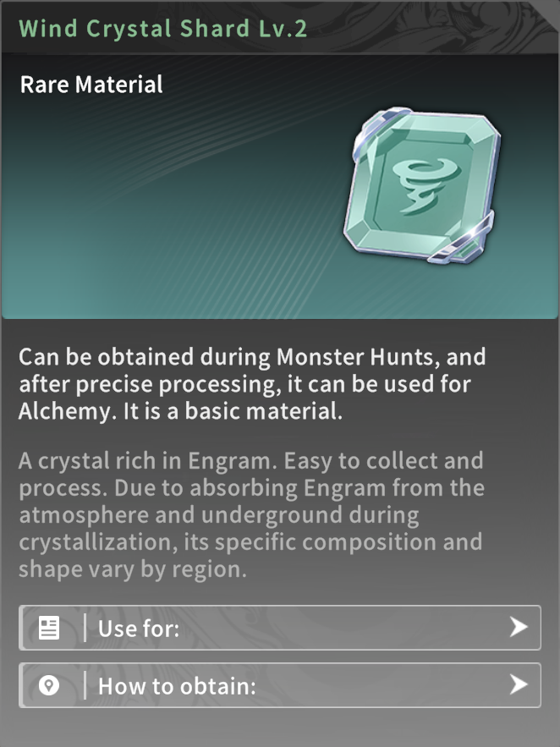Viewport: 560px width, 747px height.
Task: Click the Wind Crystal Shard item image
Action: (421, 186)
